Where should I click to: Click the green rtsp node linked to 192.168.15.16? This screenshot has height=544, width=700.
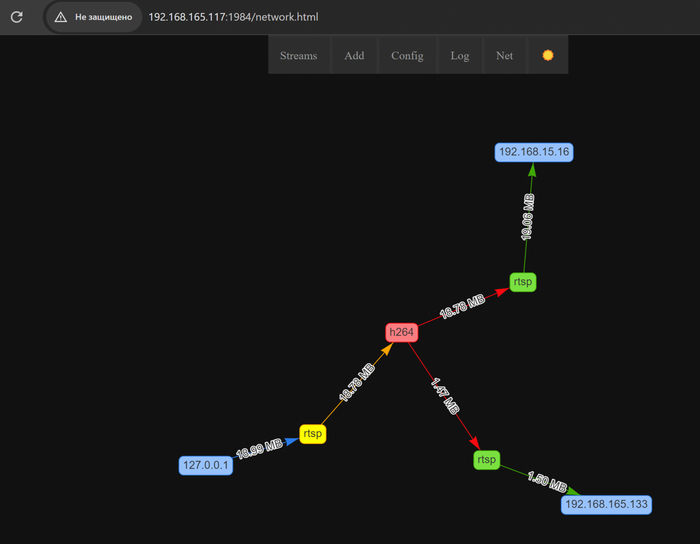pyautogui.click(x=522, y=283)
